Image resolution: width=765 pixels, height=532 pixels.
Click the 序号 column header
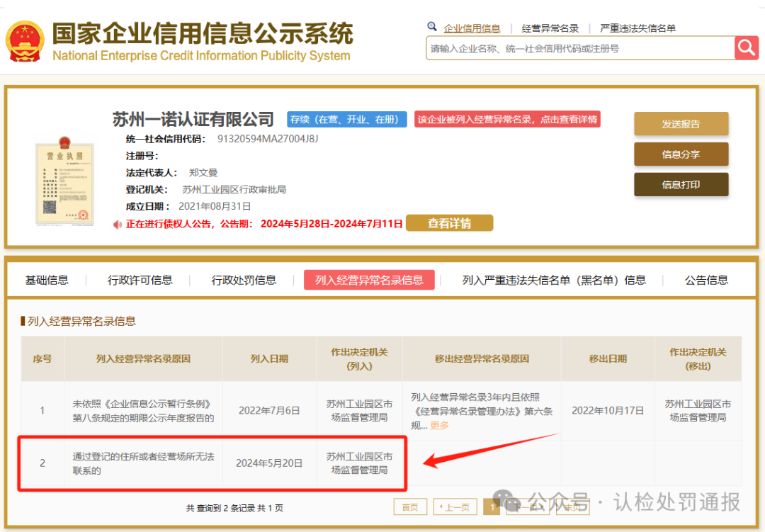click(42, 358)
